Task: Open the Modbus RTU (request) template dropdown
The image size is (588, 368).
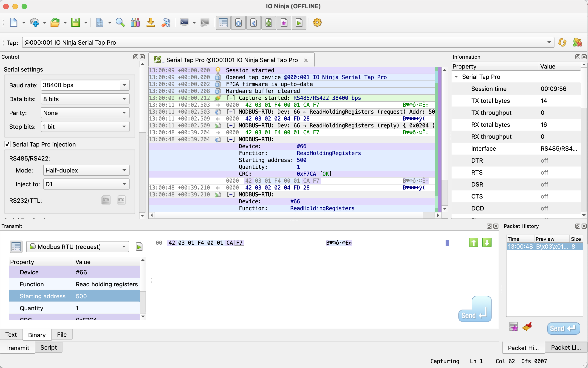Action: point(77,247)
